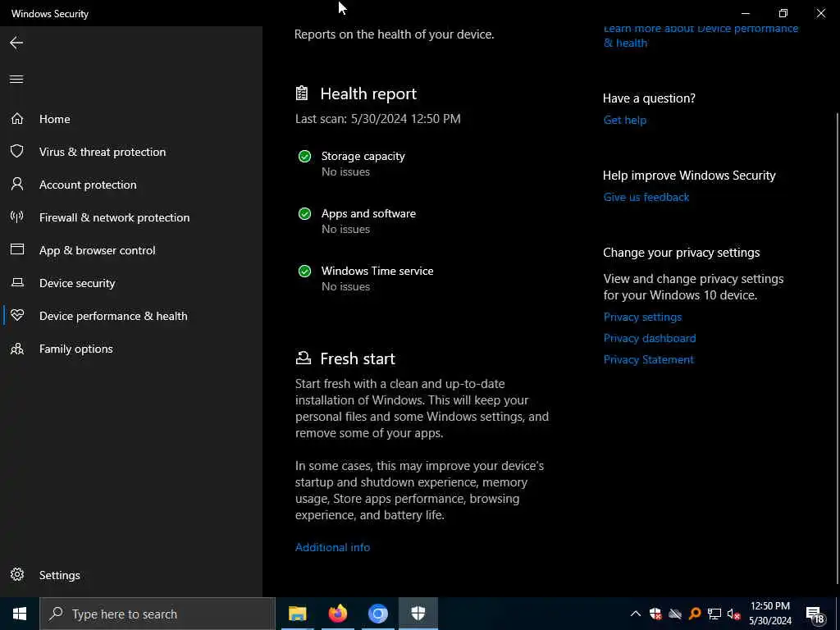Click the Last scan timestamp text
Viewport: 840px width, 630px height.
tap(377, 118)
